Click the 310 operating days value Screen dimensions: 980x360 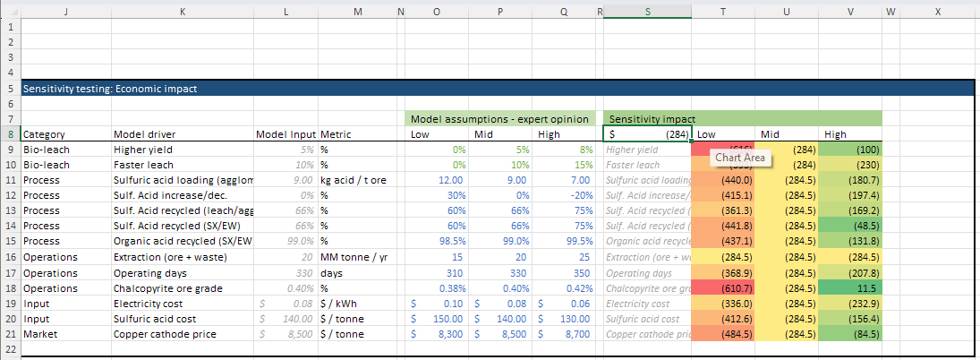click(x=436, y=273)
